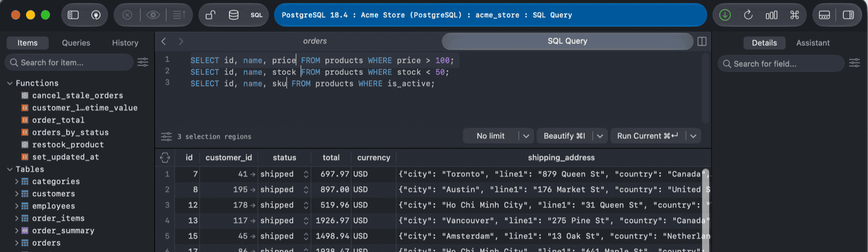Switch to the Assistant tab
The width and height of the screenshot is (868, 252).
point(813,43)
